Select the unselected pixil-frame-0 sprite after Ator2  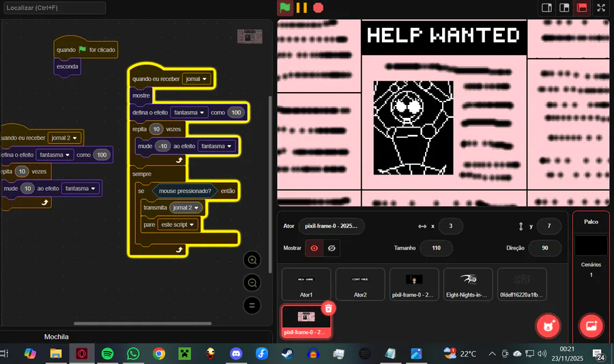(x=414, y=284)
